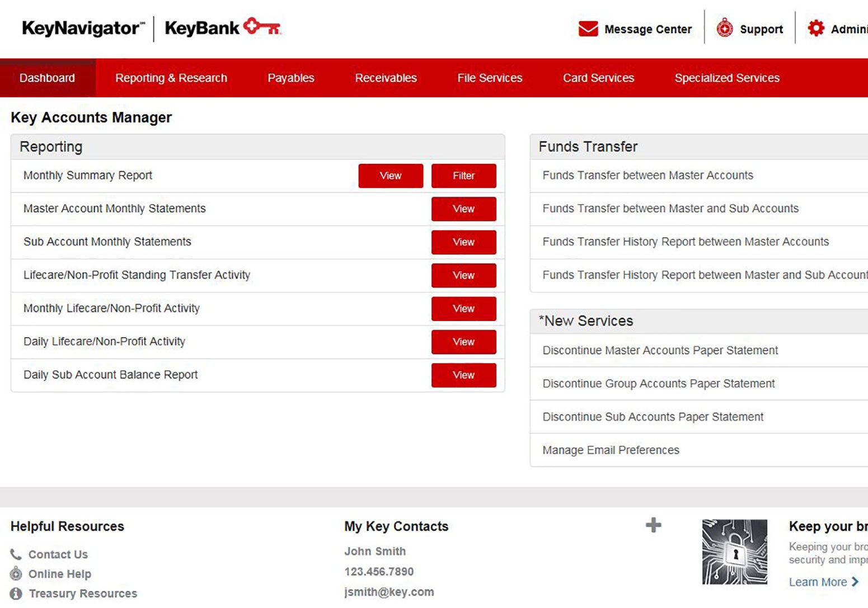The width and height of the screenshot is (868, 608).
Task: Click the info icon beside Treasury Resources
Action: (x=16, y=593)
